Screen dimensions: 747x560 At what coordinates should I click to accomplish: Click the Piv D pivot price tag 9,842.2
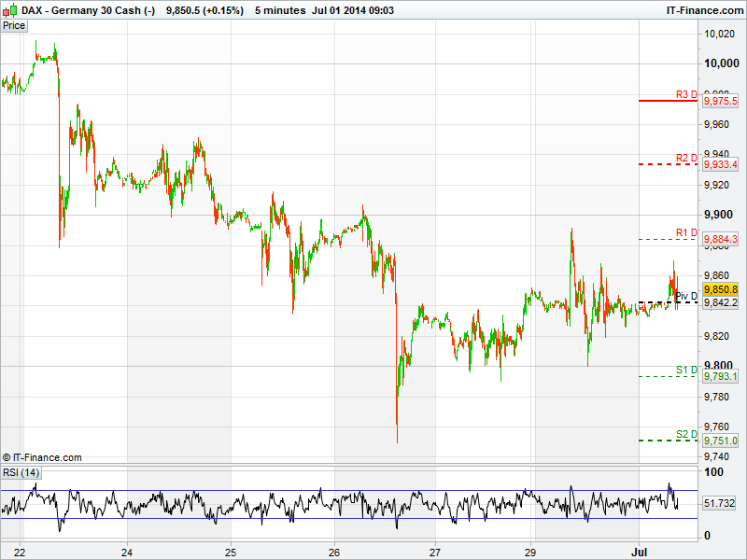tap(721, 302)
